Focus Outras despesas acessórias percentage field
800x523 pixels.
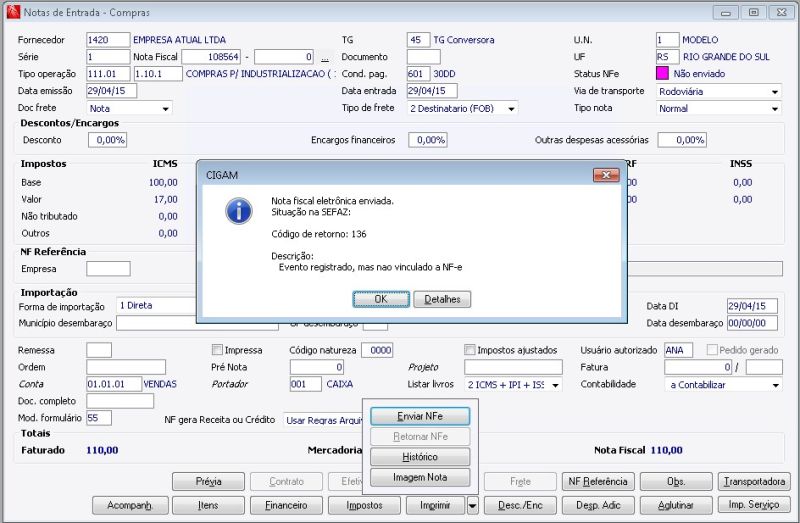click(682, 140)
